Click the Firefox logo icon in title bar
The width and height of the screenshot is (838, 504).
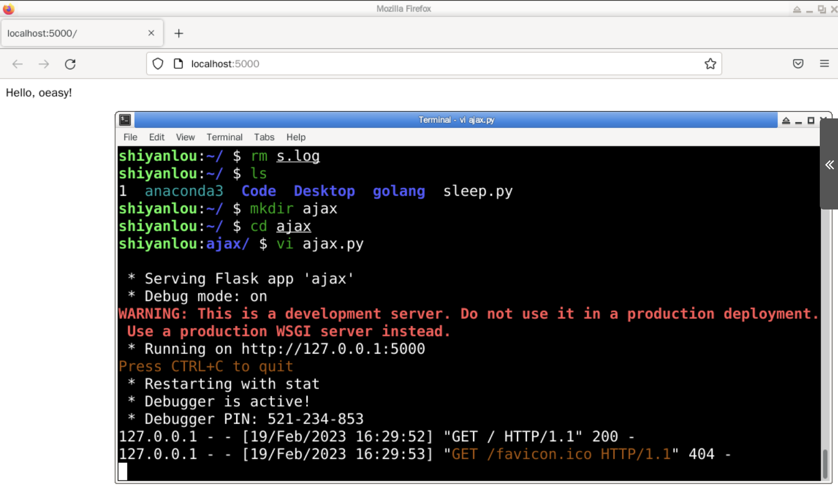tap(8, 9)
